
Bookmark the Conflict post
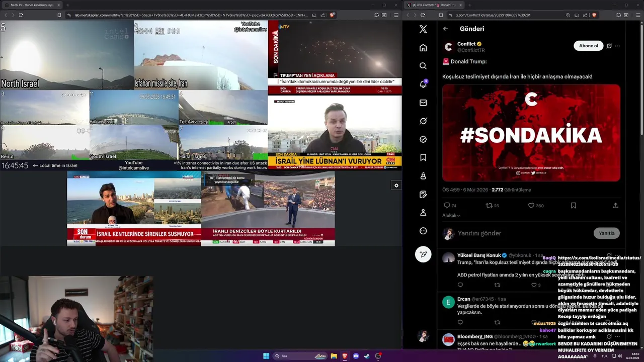573,205
